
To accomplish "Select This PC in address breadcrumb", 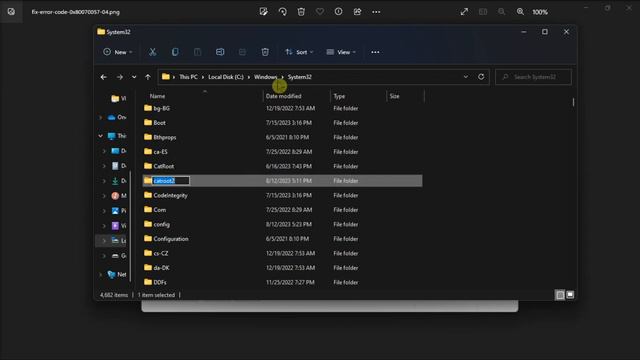I will point(188,77).
